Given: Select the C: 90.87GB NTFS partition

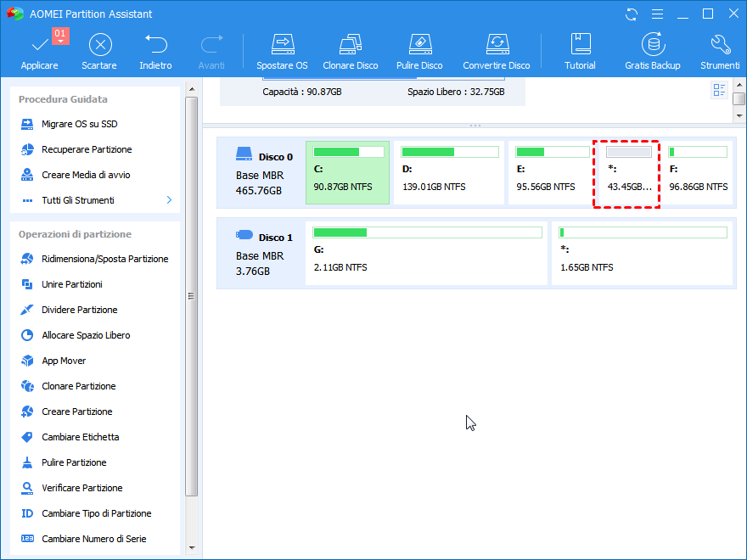Looking at the screenshot, I should (x=347, y=172).
